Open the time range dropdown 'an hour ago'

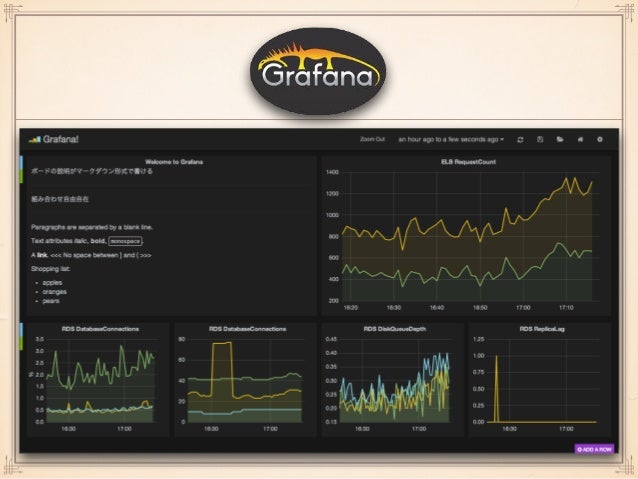(451, 140)
